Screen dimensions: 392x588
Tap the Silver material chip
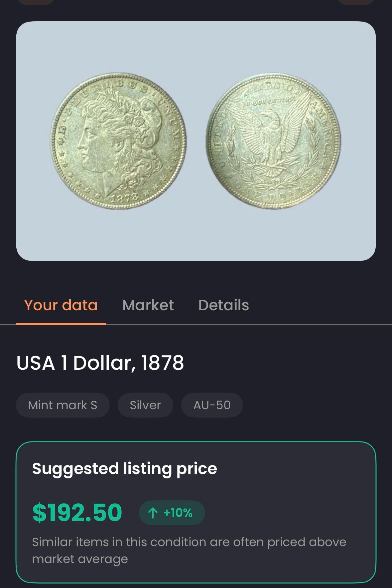click(145, 405)
